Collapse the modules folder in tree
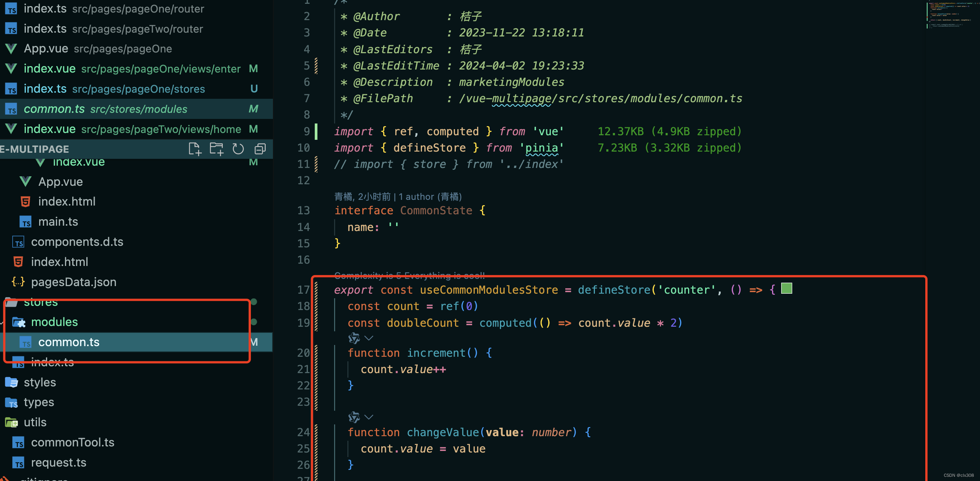 click(136, 322)
